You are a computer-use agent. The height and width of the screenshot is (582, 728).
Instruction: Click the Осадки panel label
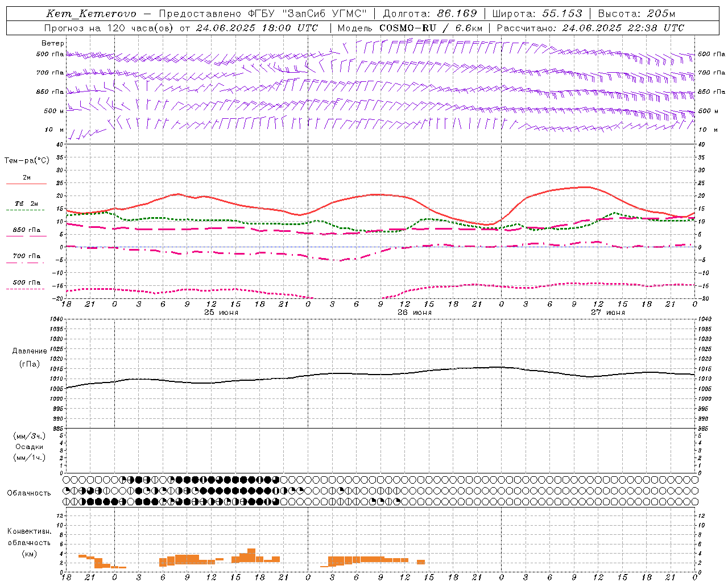tap(30, 447)
